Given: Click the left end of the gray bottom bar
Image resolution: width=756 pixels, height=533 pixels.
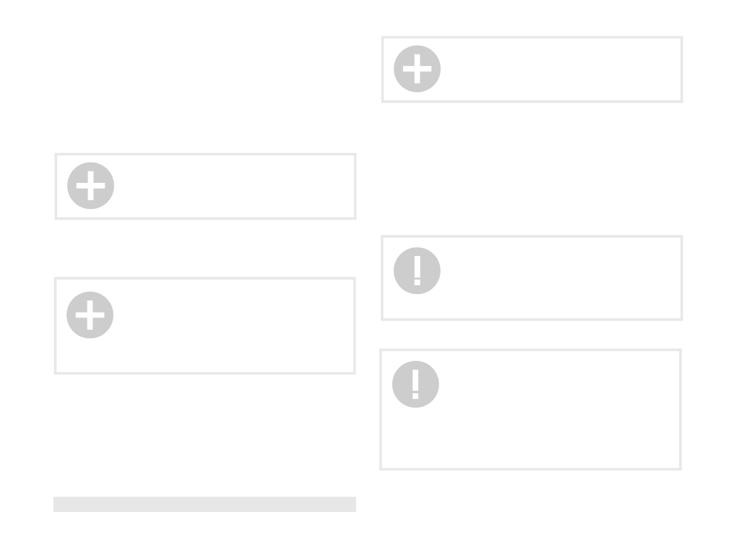Looking at the screenshot, I should (58, 504).
